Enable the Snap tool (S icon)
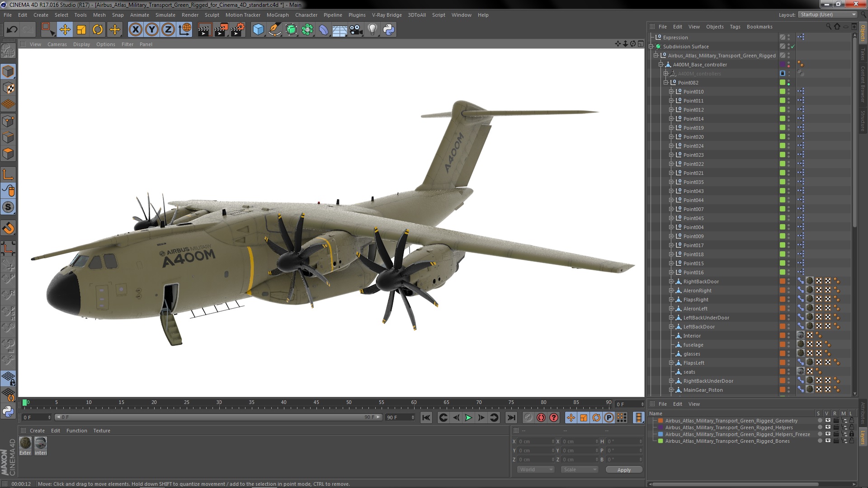The width and height of the screenshot is (868, 488). pos(8,207)
